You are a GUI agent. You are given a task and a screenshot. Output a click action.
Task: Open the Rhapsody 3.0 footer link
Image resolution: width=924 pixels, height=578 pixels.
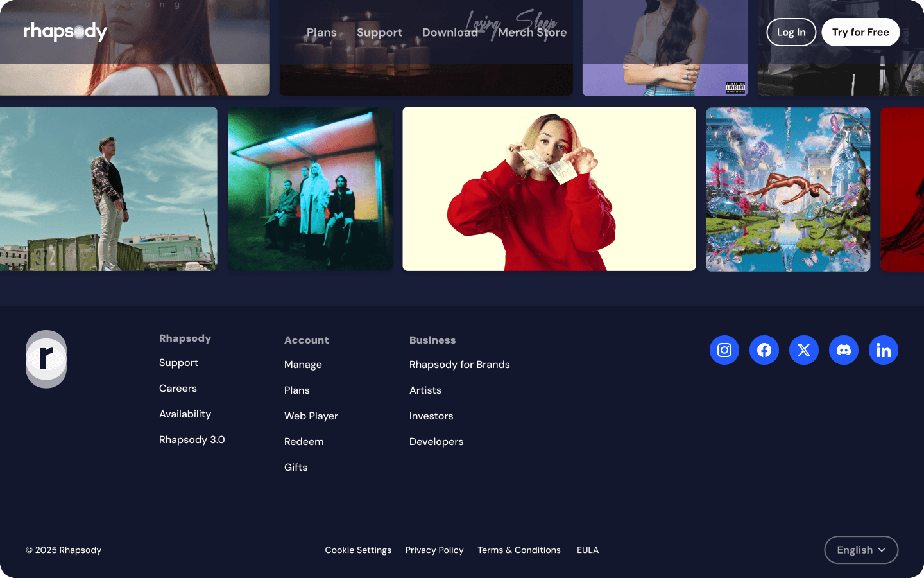(192, 440)
